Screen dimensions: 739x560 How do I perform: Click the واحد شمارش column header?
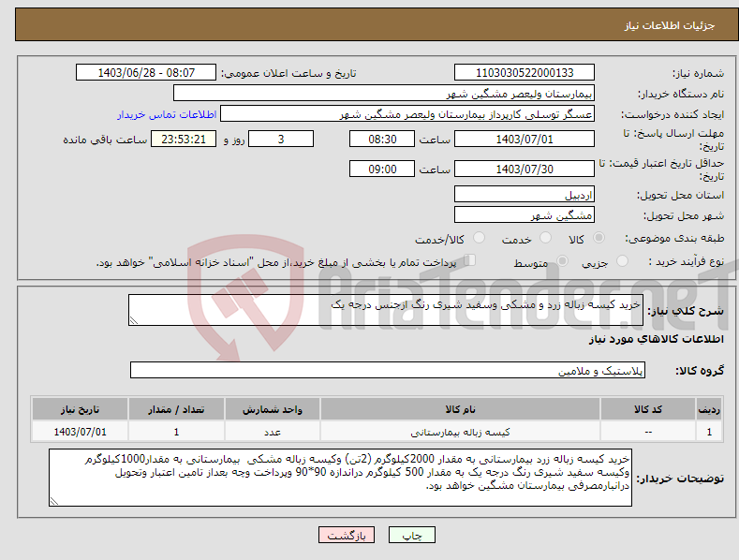(273, 409)
